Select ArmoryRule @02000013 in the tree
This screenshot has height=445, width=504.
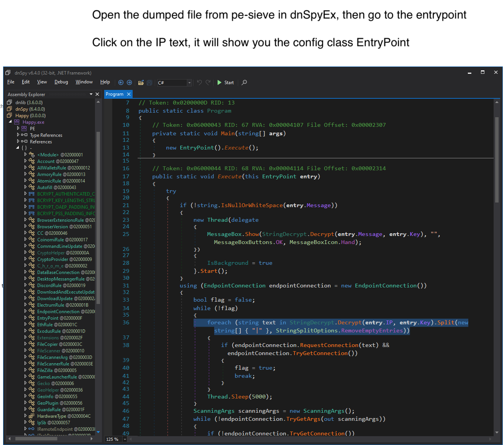[61, 174]
